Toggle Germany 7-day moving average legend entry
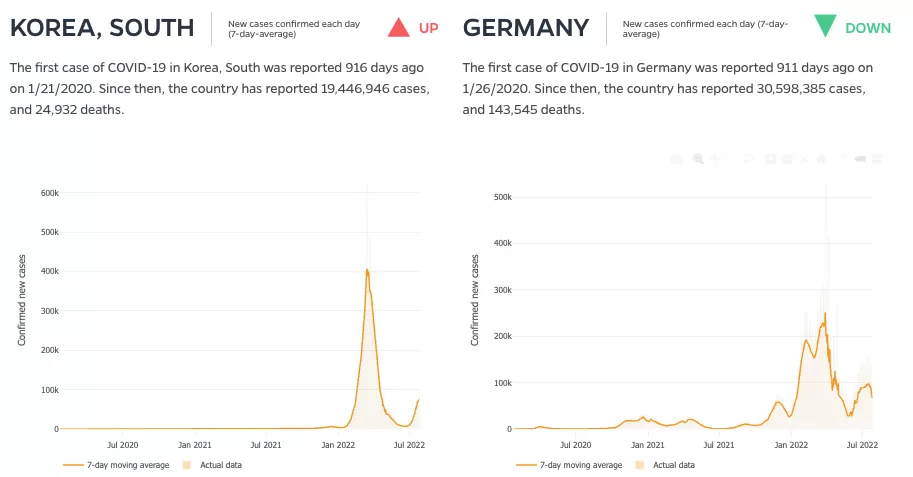This screenshot has height=477, width=913. pos(569,465)
